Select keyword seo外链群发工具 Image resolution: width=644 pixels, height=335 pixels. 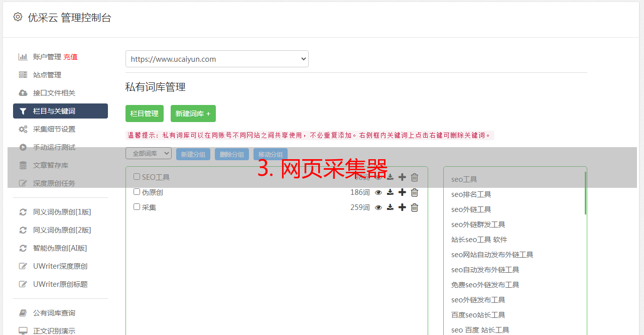pyautogui.click(x=478, y=225)
